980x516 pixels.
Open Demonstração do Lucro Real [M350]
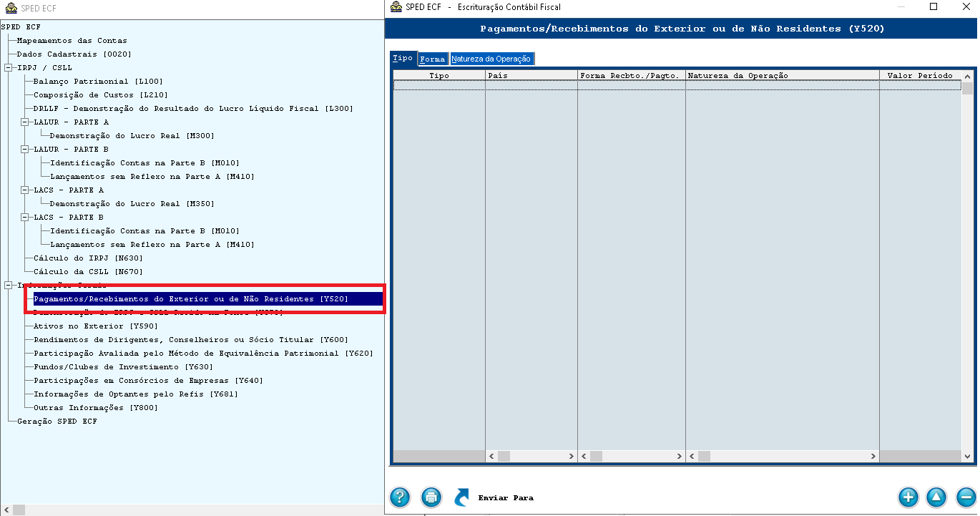(132, 204)
